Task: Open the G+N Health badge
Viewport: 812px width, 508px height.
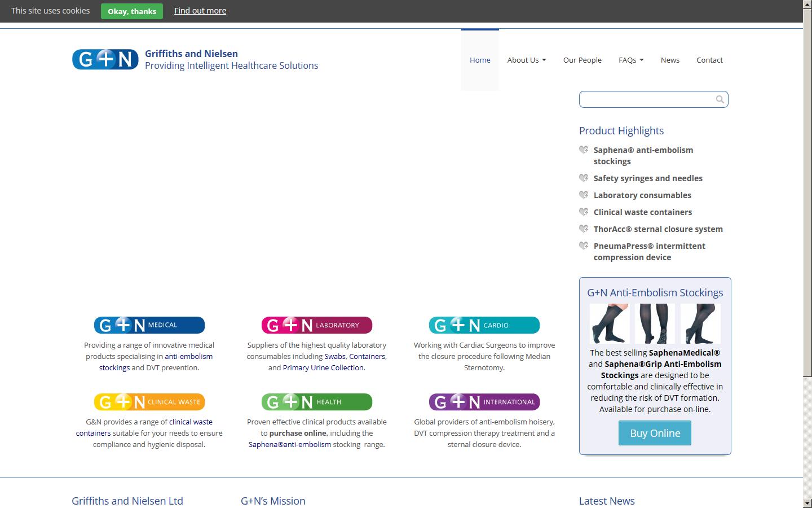Action: pos(317,402)
